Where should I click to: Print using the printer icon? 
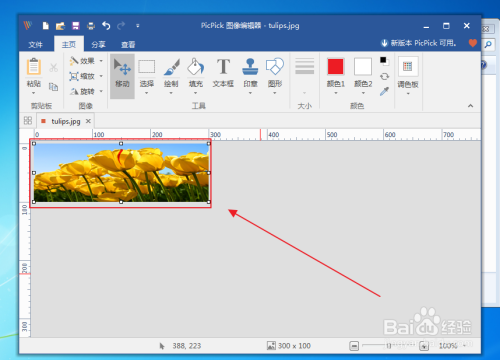click(x=91, y=26)
